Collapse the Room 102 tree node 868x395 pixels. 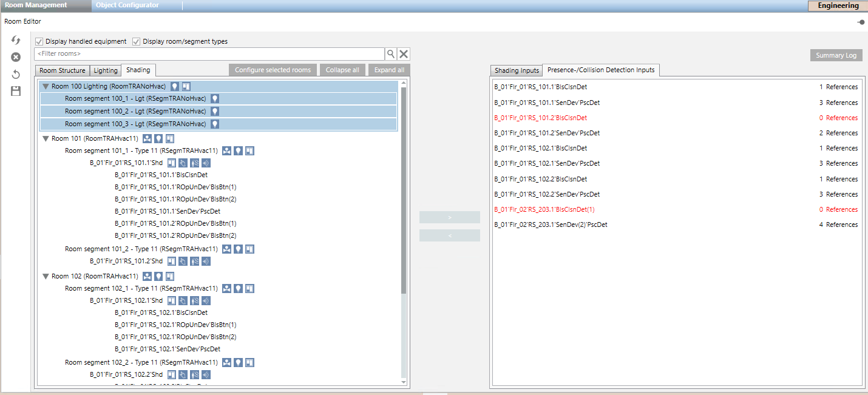(x=46, y=276)
